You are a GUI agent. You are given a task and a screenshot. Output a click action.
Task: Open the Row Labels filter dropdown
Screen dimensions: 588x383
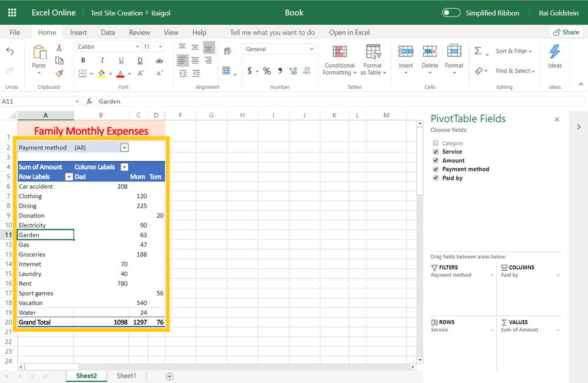[69, 177]
